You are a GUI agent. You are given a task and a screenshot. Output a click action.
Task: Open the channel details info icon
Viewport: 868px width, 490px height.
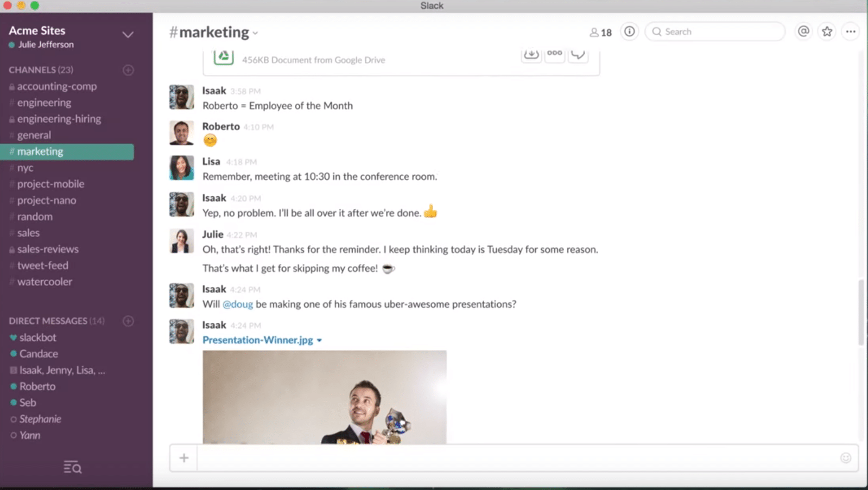pos(629,31)
